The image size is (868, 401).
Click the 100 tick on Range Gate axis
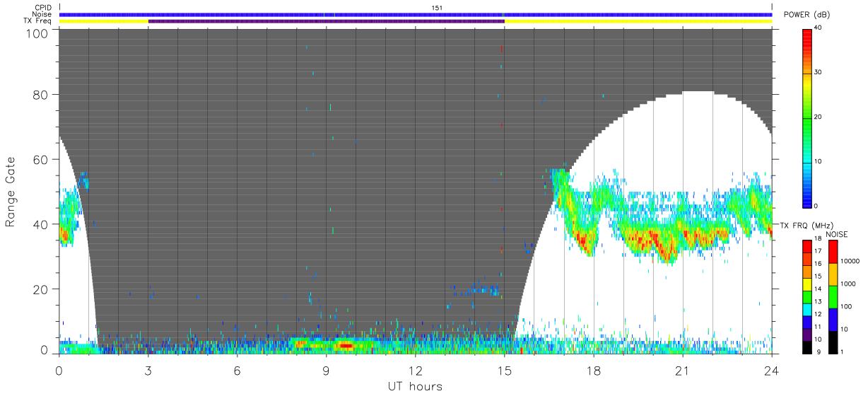[x=38, y=33]
